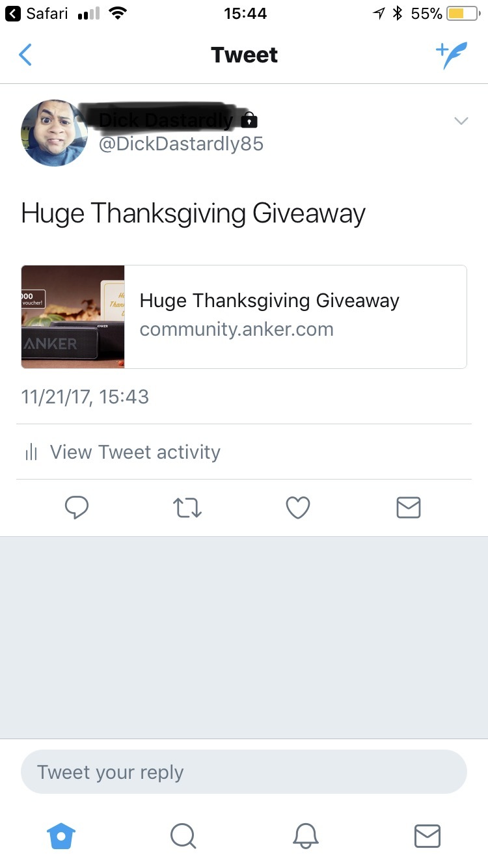
Task: Tap the tweet activity bar chart icon
Action: coord(31,452)
